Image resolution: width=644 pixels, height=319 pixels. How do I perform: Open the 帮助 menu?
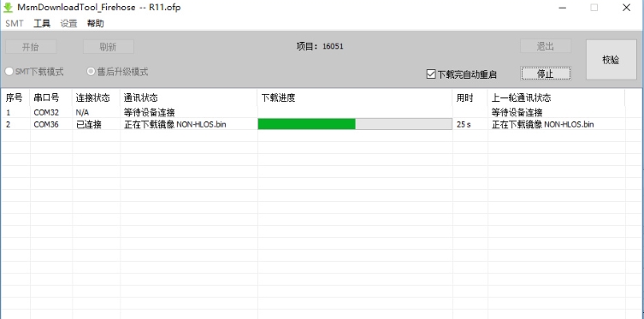tap(95, 23)
